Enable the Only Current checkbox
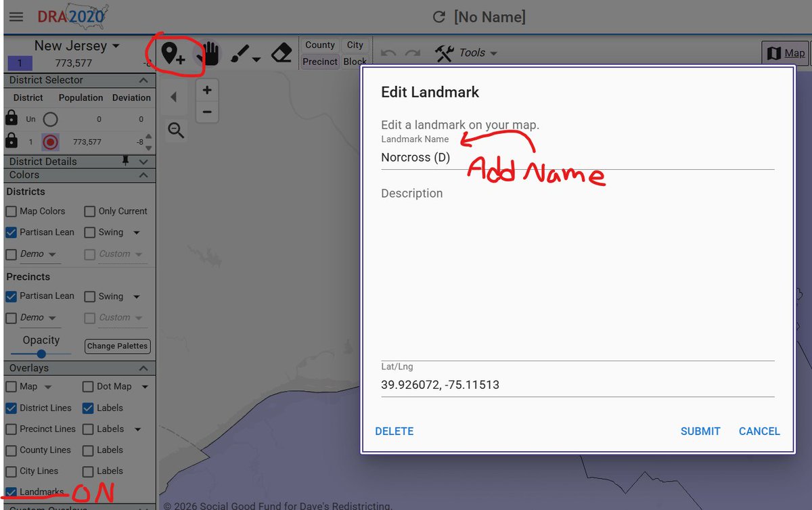The width and height of the screenshot is (812, 510). point(89,212)
